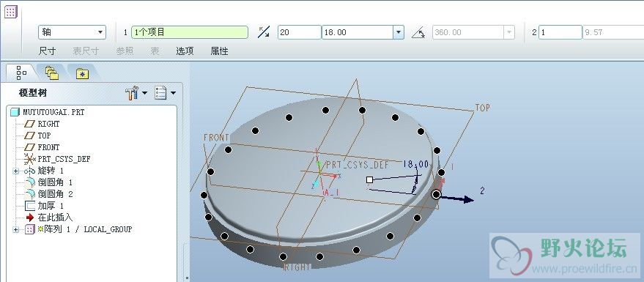Image resolution: width=644 pixels, height=282 pixels.
Task: Click the angular extent icon
Action: [x=418, y=32]
